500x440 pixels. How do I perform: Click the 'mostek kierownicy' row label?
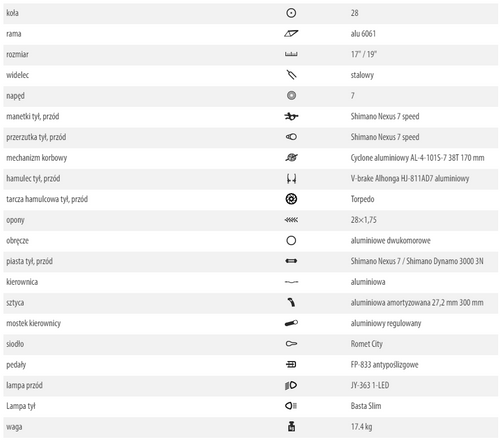pos(33,323)
